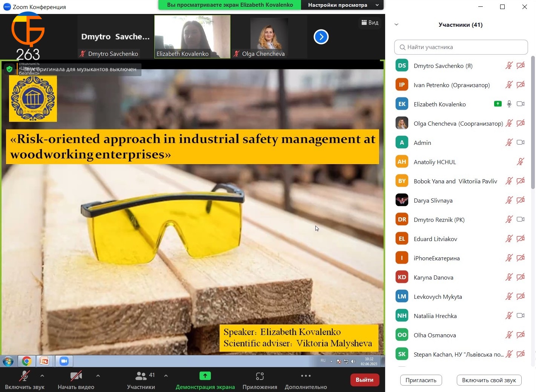Click the camera-off icon for iPhoneЕкатерина

pyautogui.click(x=521, y=258)
